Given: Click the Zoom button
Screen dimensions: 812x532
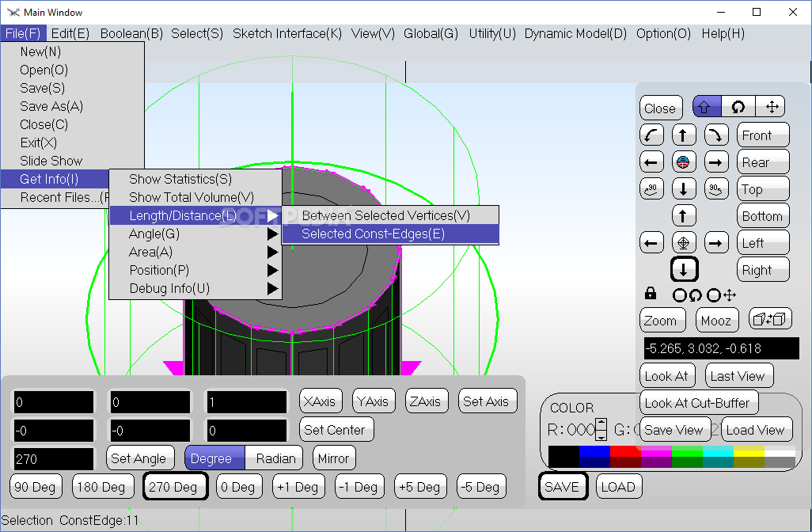Looking at the screenshot, I should coord(662,320).
